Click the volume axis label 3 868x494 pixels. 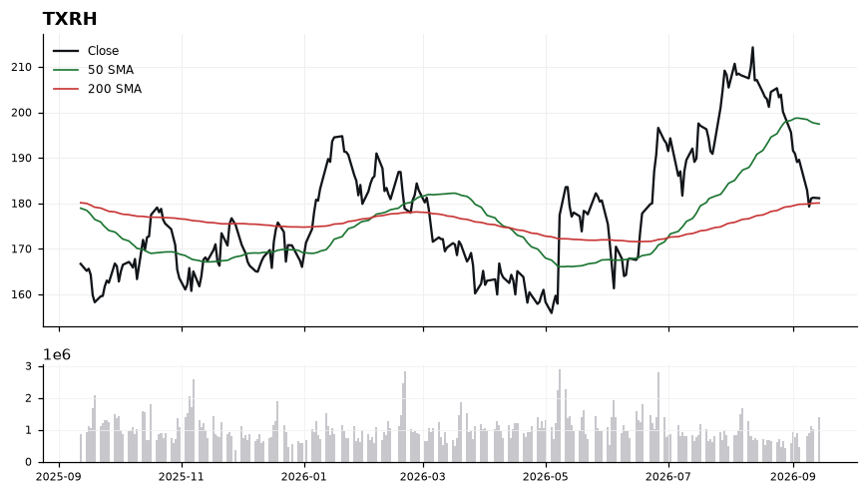tap(29, 366)
